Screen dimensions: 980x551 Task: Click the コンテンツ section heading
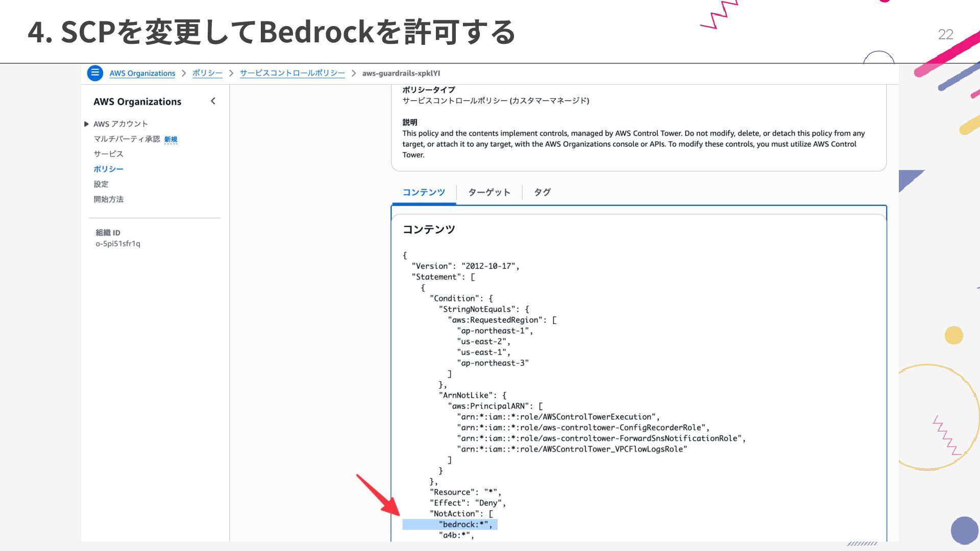[429, 230]
